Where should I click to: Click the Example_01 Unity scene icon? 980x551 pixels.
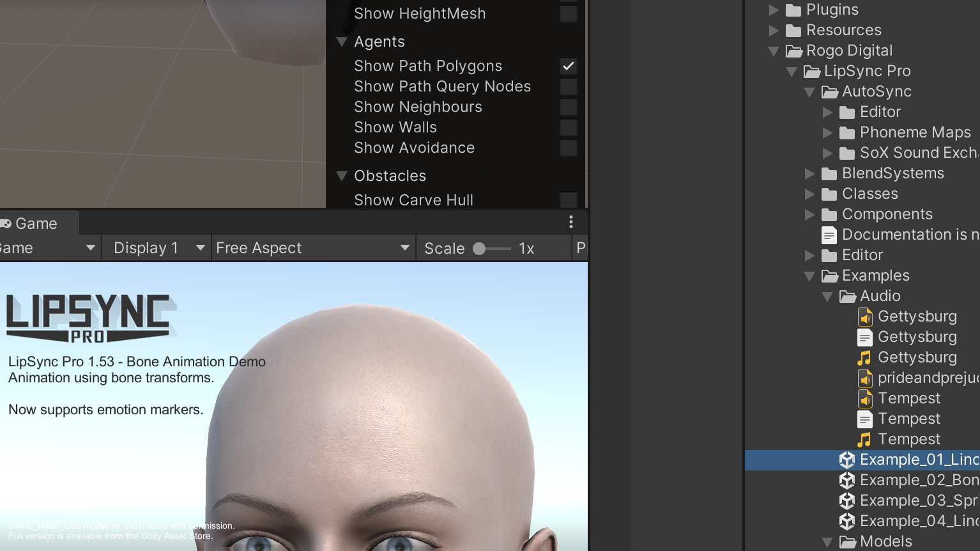click(x=847, y=460)
